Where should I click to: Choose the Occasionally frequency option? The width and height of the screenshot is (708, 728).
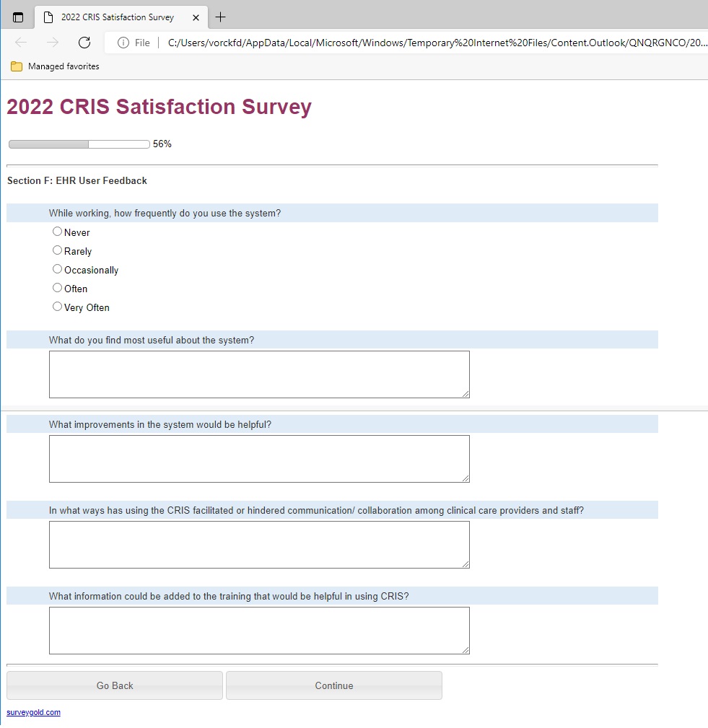pos(58,269)
